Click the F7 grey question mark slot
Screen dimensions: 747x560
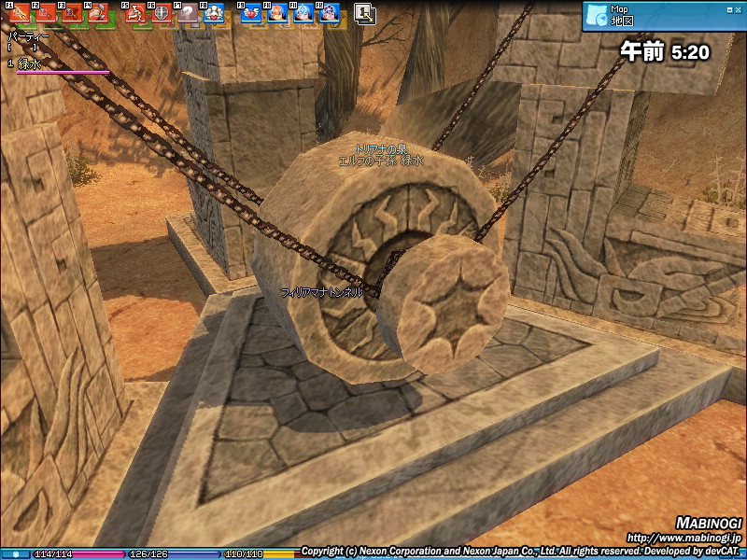tap(188, 13)
